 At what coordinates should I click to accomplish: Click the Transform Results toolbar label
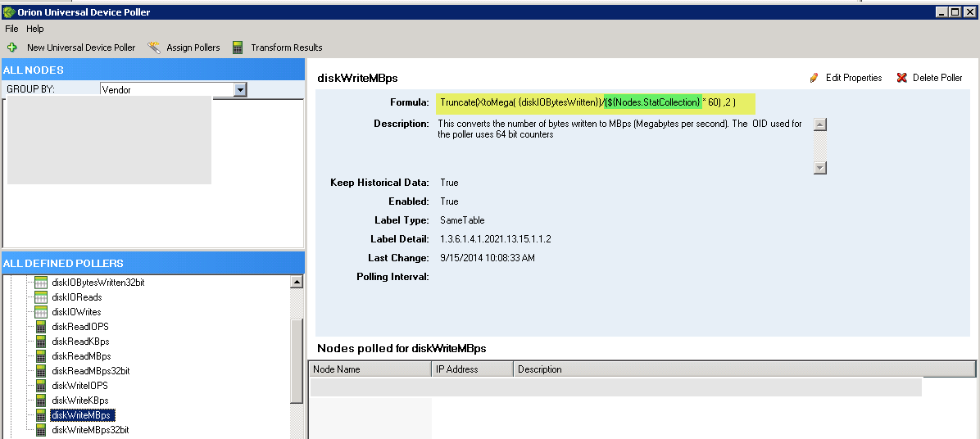pyautogui.click(x=287, y=48)
